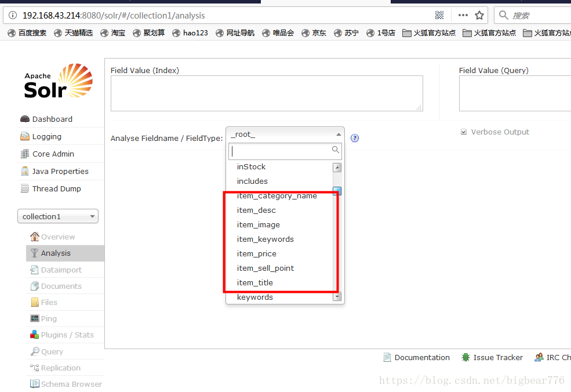This screenshot has height=392, width=571.
Task: Open the Query page
Action: [52, 351]
